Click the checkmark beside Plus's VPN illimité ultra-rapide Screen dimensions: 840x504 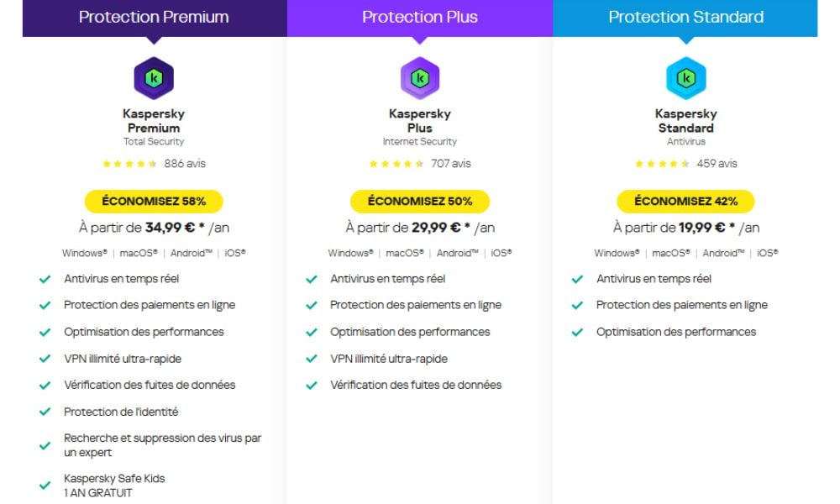click(x=312, y=359)
